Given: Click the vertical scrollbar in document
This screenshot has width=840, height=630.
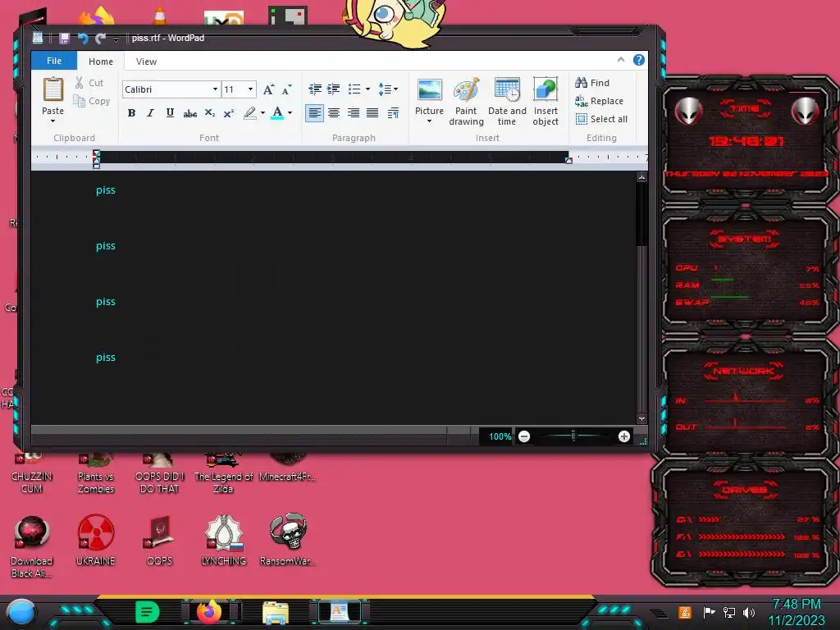Looking at the screenshot, I should [641, 214].
